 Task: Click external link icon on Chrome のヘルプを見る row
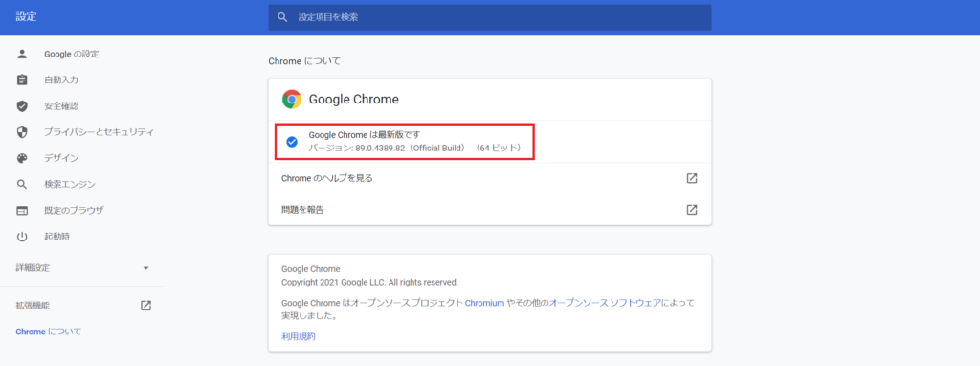[692, 178]
